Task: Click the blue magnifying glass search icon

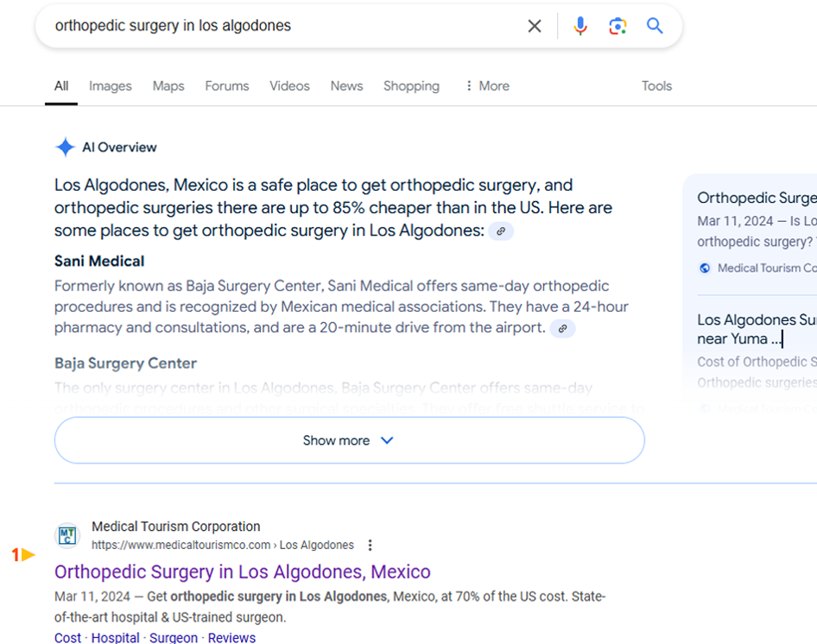Action: 655,26
